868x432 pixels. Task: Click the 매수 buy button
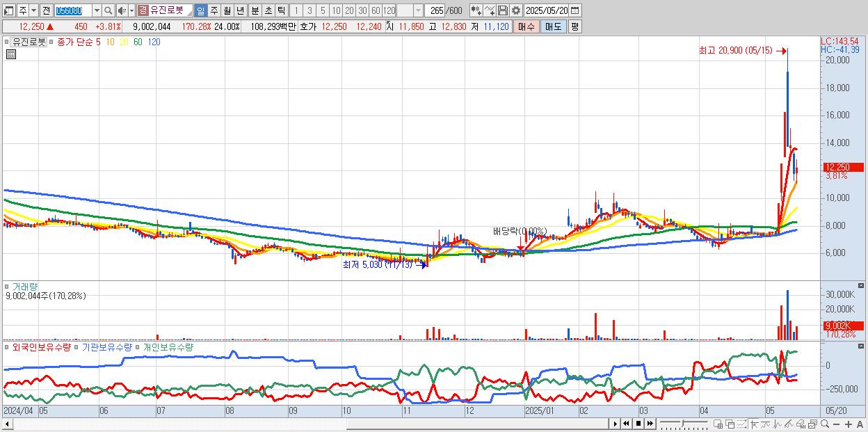point(527,26)
